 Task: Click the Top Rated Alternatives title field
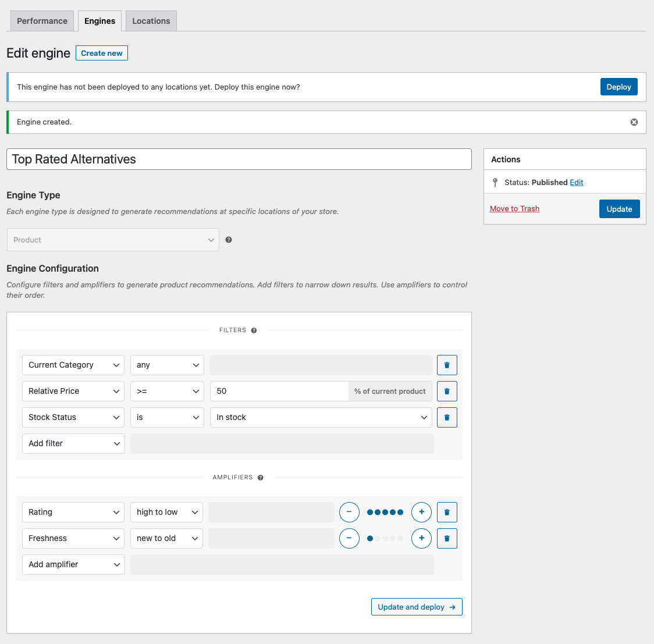[239, 159]
